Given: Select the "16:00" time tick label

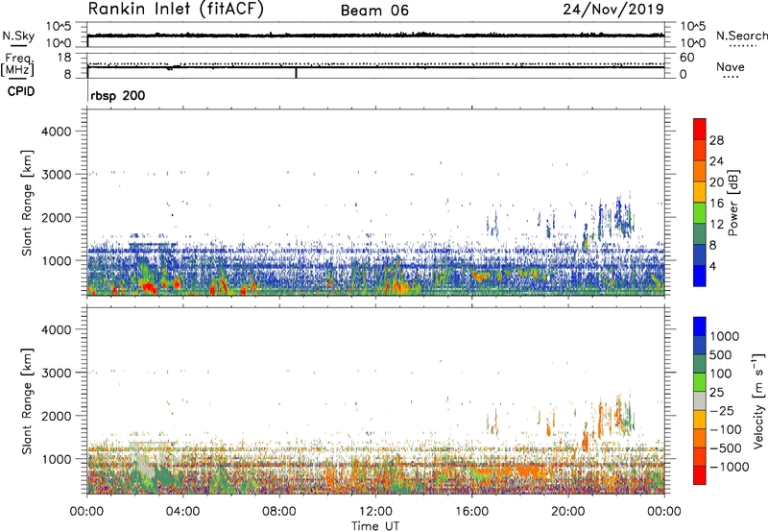Looking at the screenshot, I should tap(471, 512).
